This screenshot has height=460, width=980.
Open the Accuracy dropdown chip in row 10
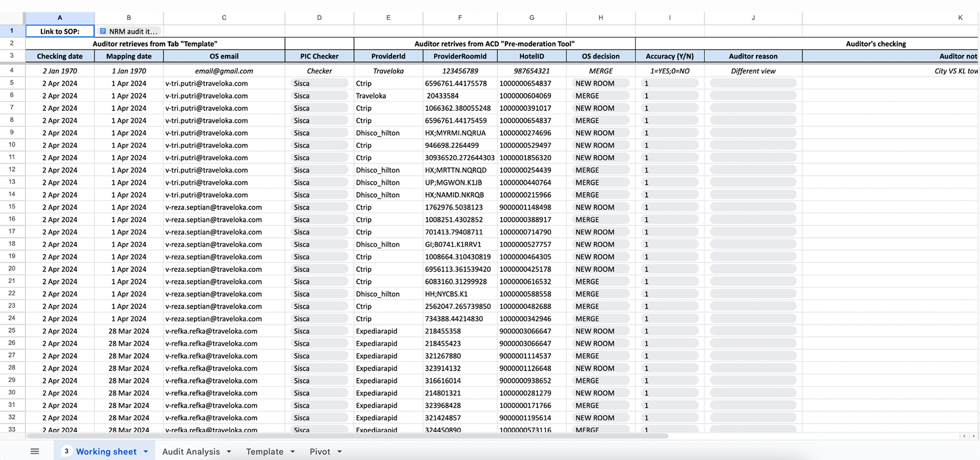670,146
